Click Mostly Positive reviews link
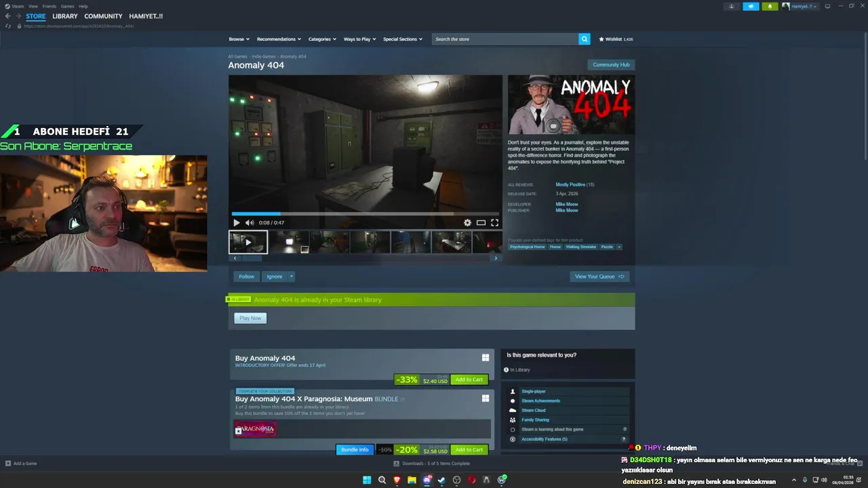The image size is (868, 488). [570, 184]
